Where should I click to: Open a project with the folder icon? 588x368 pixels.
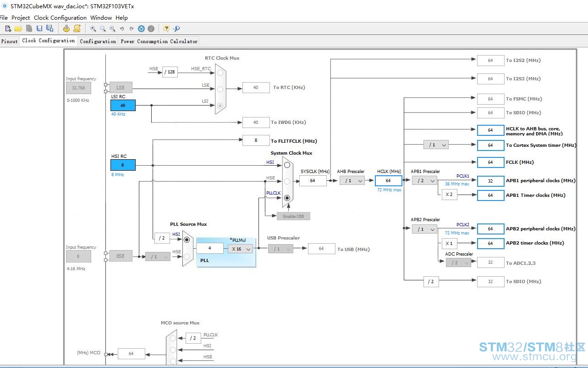tap(18, 28)
